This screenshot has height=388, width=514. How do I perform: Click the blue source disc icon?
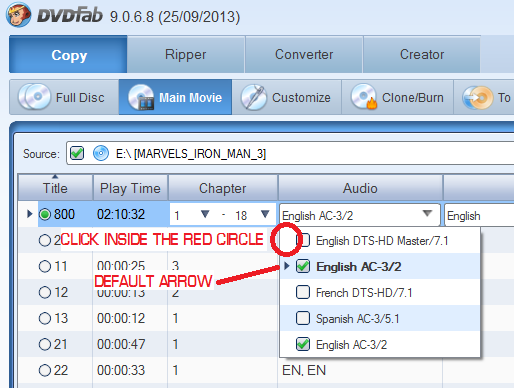101,153
